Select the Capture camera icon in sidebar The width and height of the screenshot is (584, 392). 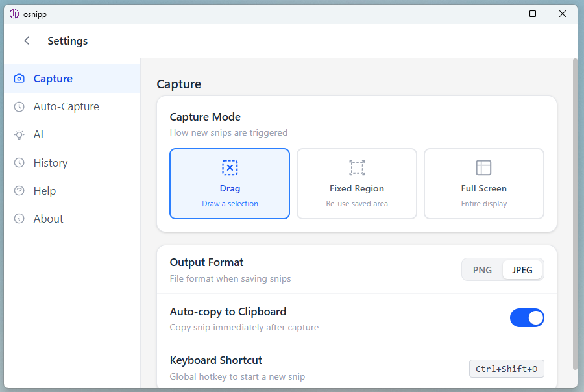coord(19,78)
